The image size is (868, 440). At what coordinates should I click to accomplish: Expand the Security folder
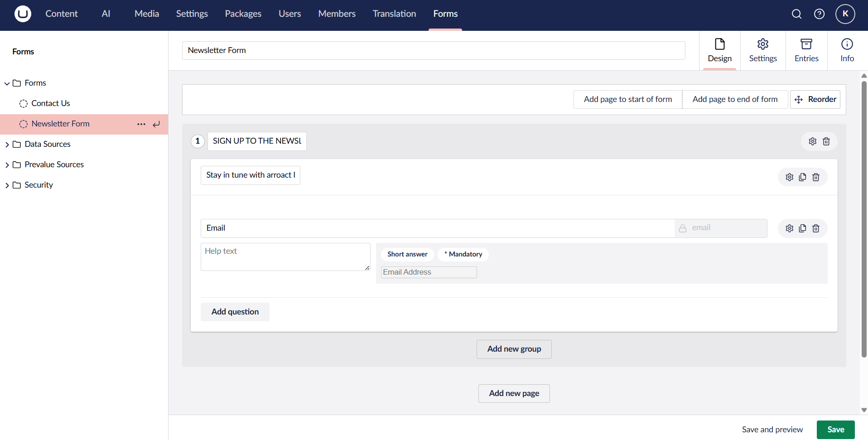coord(7,185)
